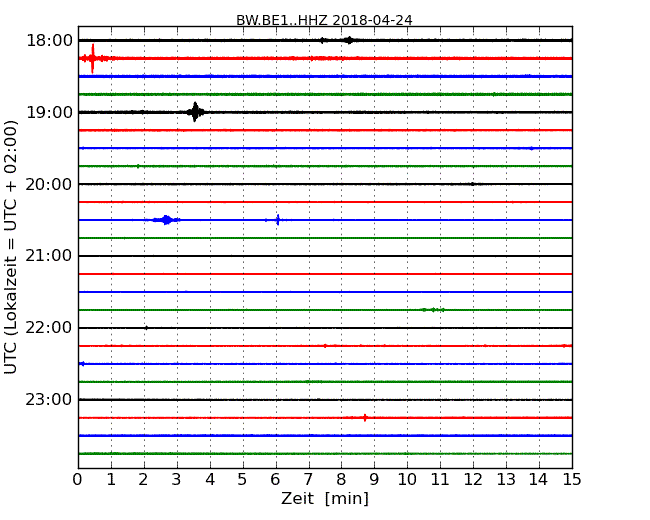
Task: Click x-axis tick label 15
Action: [572, 479]
